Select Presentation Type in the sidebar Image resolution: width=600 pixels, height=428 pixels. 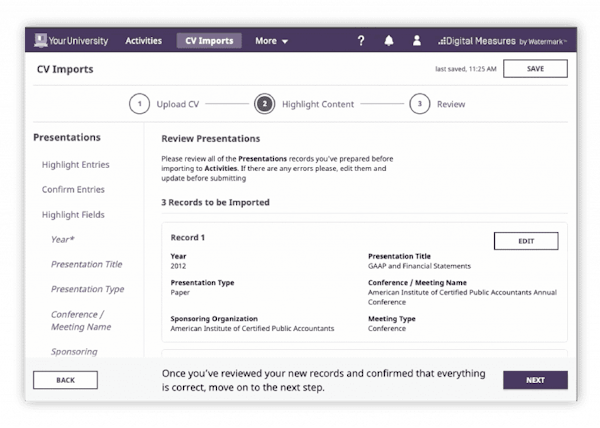click(88, 289)
